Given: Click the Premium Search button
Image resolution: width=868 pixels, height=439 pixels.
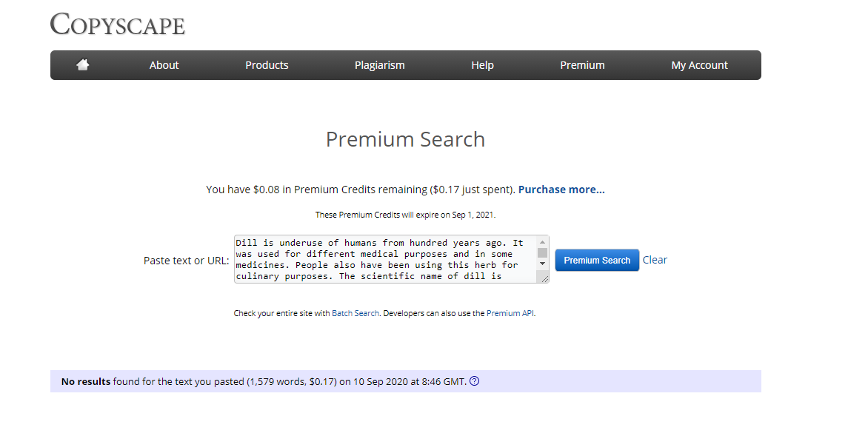Looking at the screenshot, I should [597, 260].
